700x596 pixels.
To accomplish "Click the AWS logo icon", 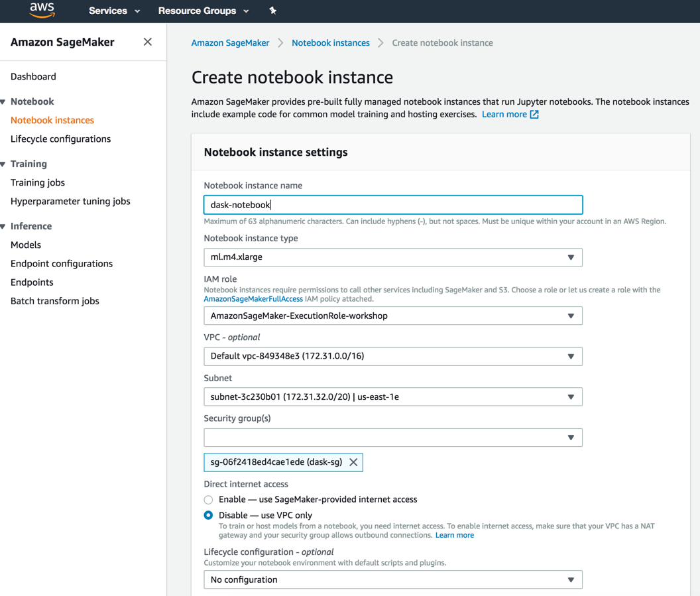I will pyautogui.click(x=42, y=10).
